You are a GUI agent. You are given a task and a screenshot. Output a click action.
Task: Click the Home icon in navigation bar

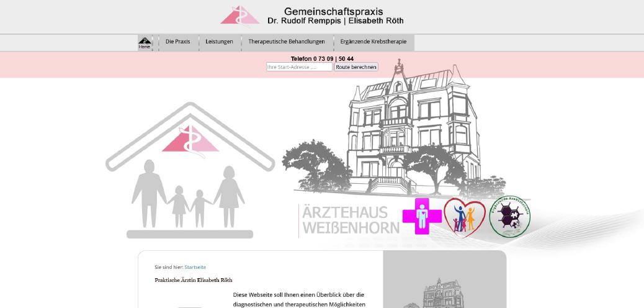[145, 43]
